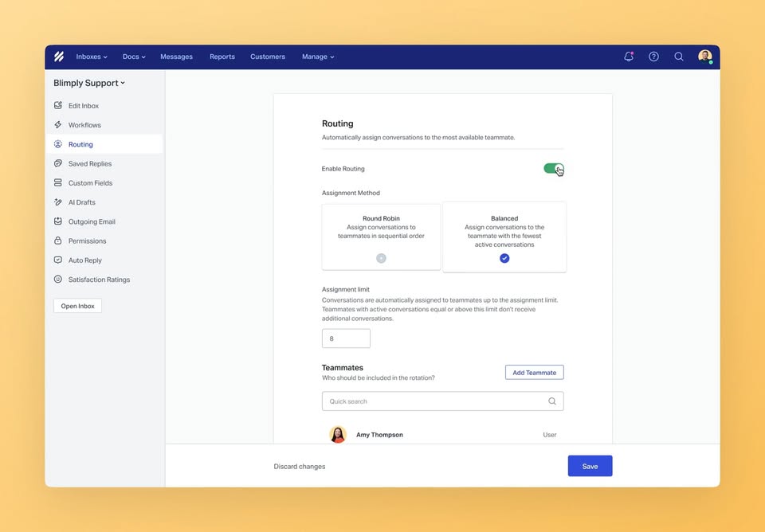Screen dimensions: 765x532
Task: Open Workflows from the sidebar
Action: [x=84, y=125]
